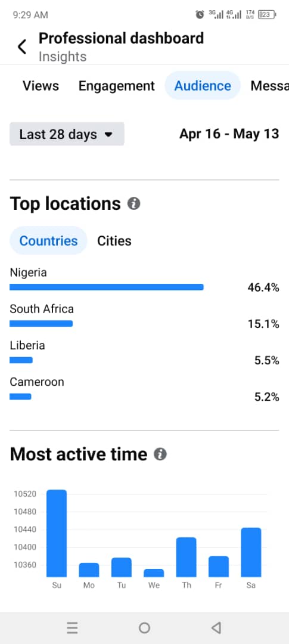Screen dimensions: 289x644
Task: Tap the alarm clock status icon
Action: tap(200, 15)
